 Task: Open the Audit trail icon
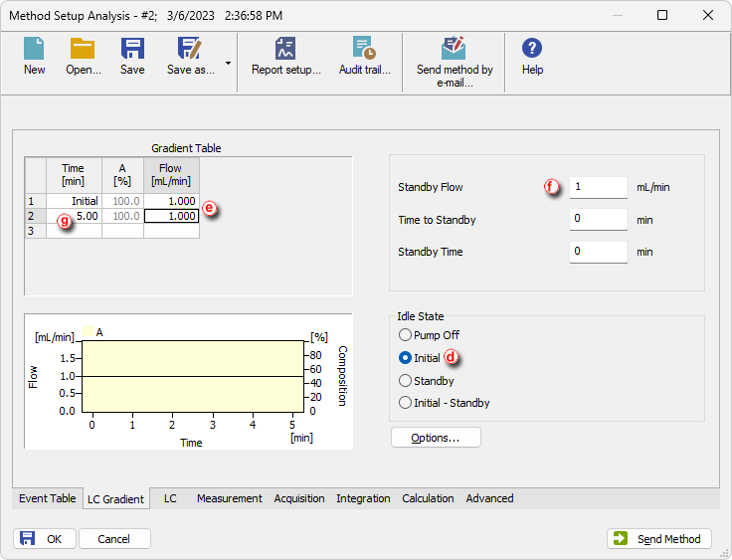(x=364, y=49)
